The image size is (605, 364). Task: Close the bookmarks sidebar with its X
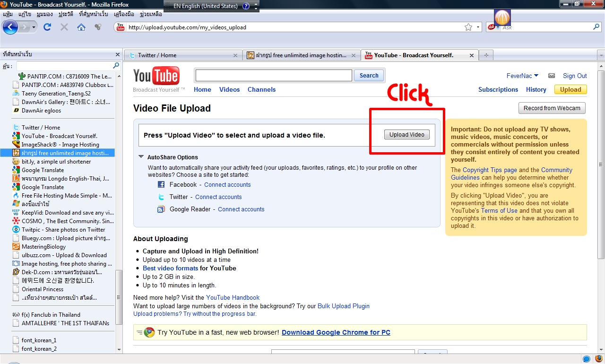(x=118, y=54)
